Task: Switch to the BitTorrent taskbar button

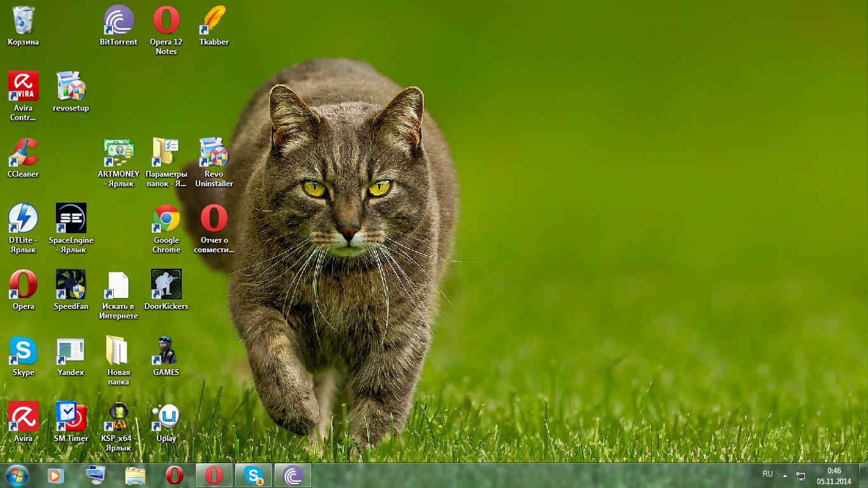Action: 293,475
